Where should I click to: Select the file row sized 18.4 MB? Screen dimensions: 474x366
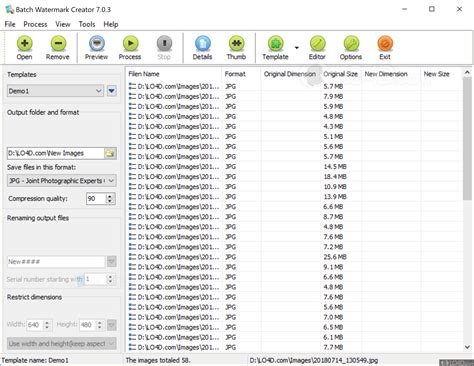click(x=295, y=177)
